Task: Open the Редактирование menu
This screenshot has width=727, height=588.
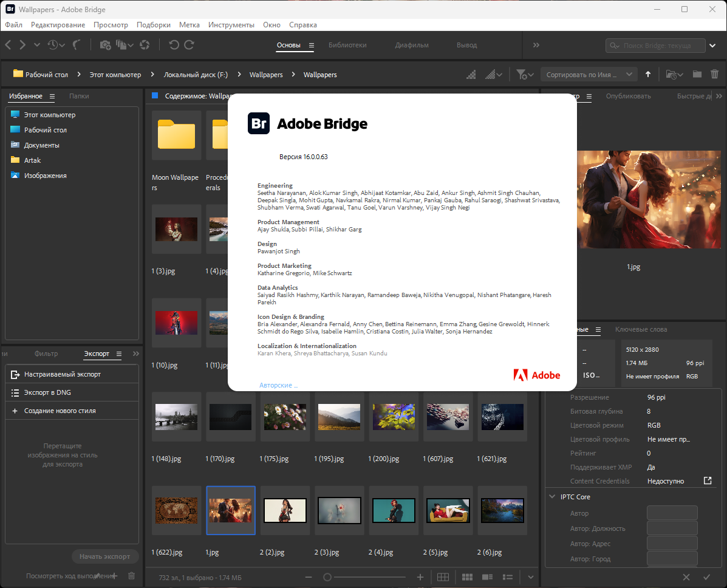Action: pyautogui.click(x=58, y=24)
